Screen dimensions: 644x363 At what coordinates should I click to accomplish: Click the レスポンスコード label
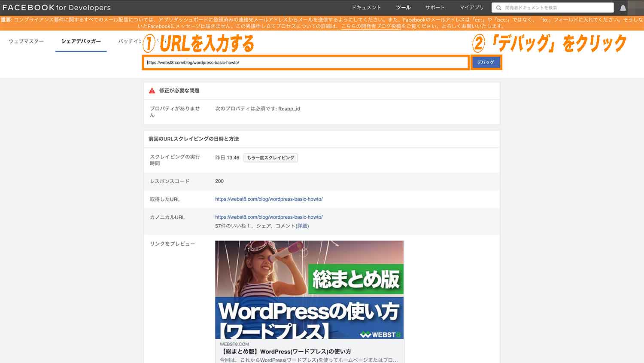point(170,181)
